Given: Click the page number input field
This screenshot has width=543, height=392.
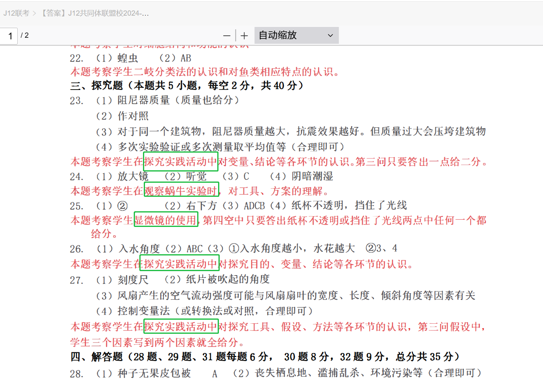Looking at the screenshot, I should coord(10,36).
